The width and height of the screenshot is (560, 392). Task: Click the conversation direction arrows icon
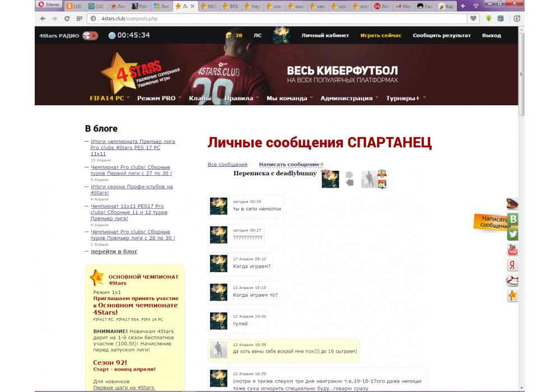tap(349, 179)
